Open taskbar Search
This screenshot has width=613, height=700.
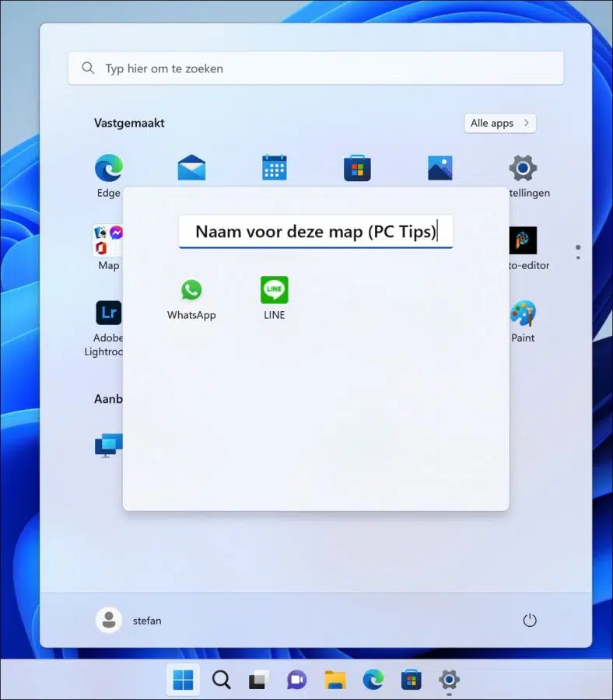click(221, 680)
